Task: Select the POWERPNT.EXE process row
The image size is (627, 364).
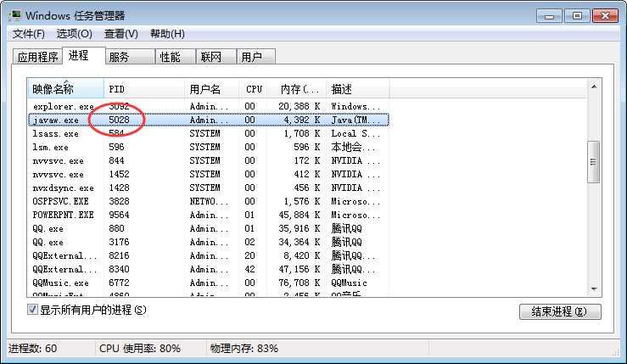Action: tap(209, 216)
